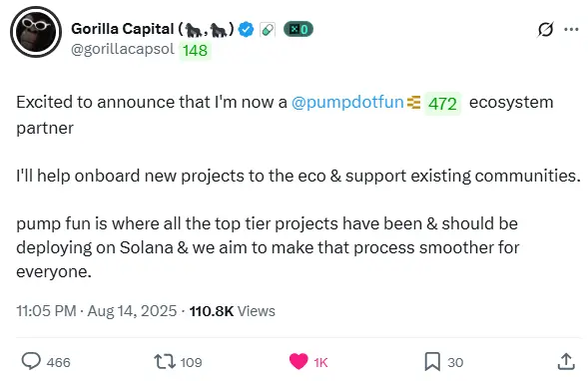Open the @pumpdotfun mention link
Screen dimensions: 588x381
click(347, 102)
